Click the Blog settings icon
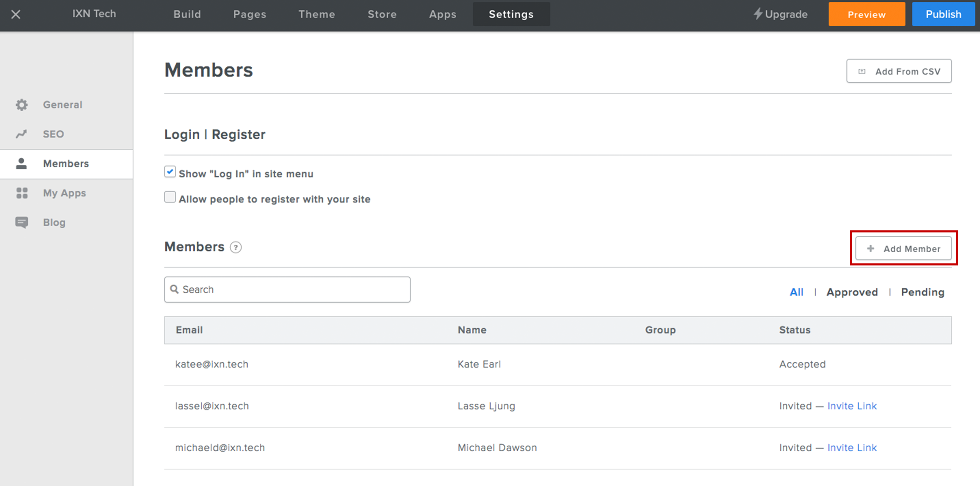This screenshot has width=980, height=486. 22,222
